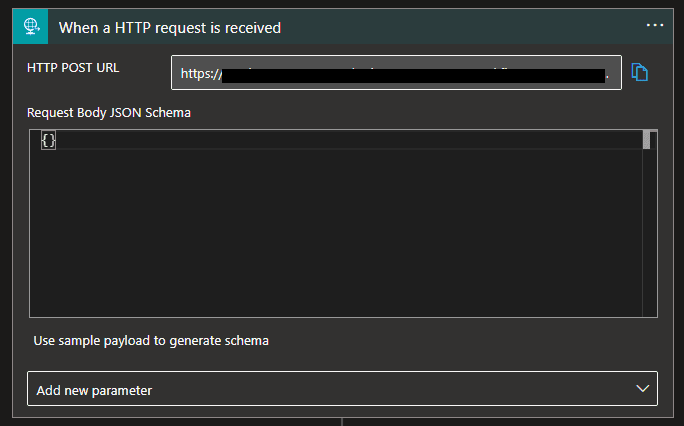Open the trigger's ellipsis options menu
Image resolution: width=684 pixels, height=426 pixels.
[654, 25]
